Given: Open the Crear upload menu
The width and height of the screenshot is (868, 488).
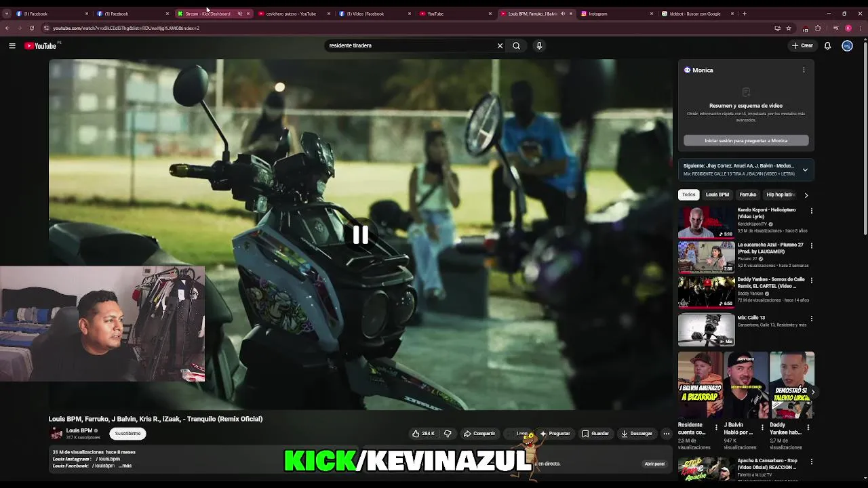Looking at the screenshot, I should [802, 45].
